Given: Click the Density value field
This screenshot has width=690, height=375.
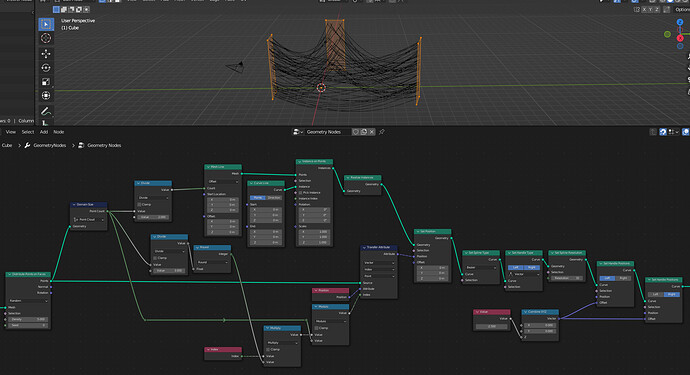Looking at the screenshot, I should 28,319.
